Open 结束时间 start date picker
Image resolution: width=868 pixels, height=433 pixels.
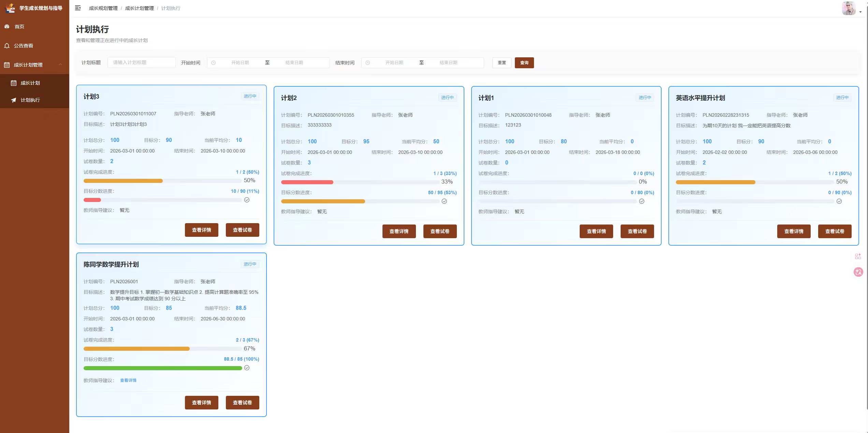click(x=394, y=62)
